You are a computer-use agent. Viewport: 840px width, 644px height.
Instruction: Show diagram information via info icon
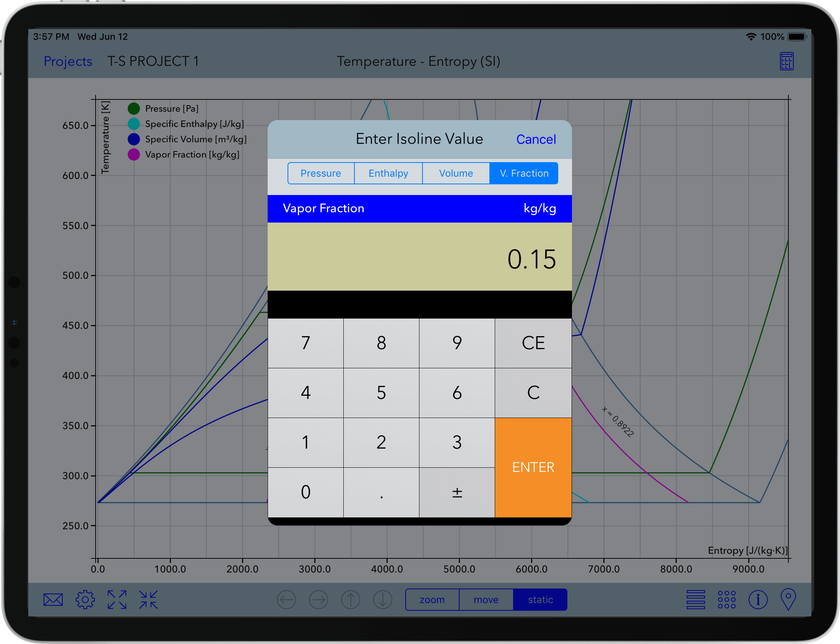pos(759,599)
